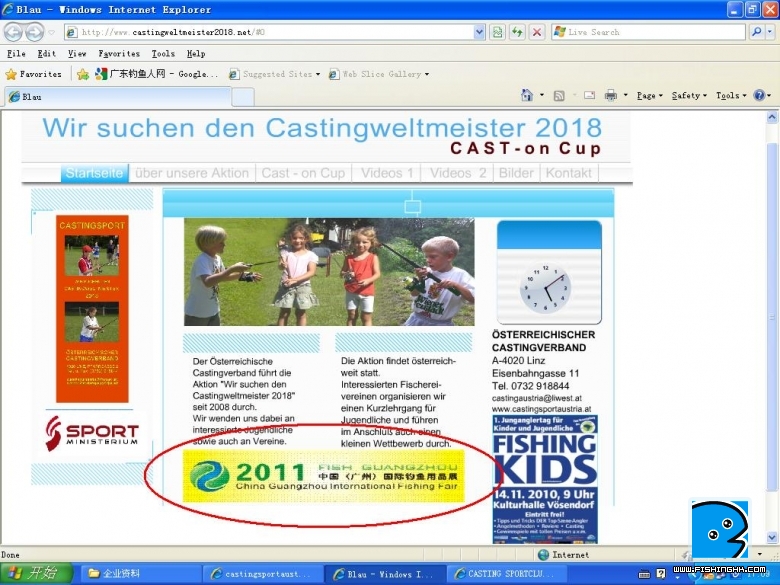
Task: Click the browser Back arrow button
Action: (x=13, y=32)
